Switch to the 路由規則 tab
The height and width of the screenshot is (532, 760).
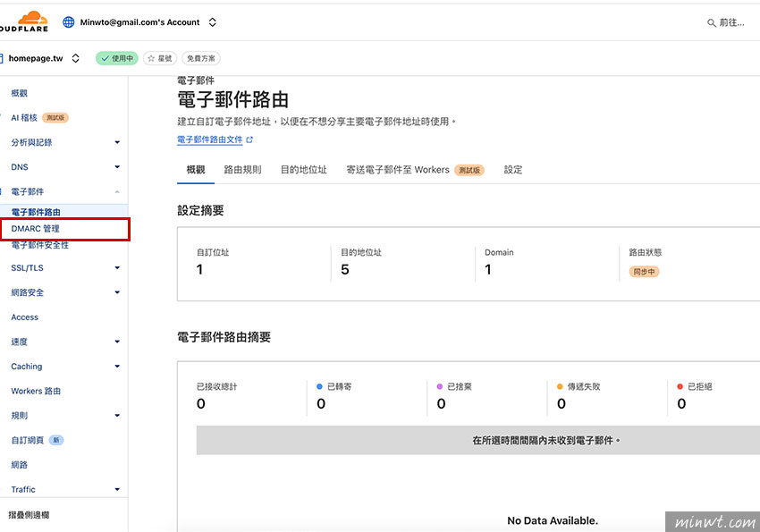click(242, 170)
